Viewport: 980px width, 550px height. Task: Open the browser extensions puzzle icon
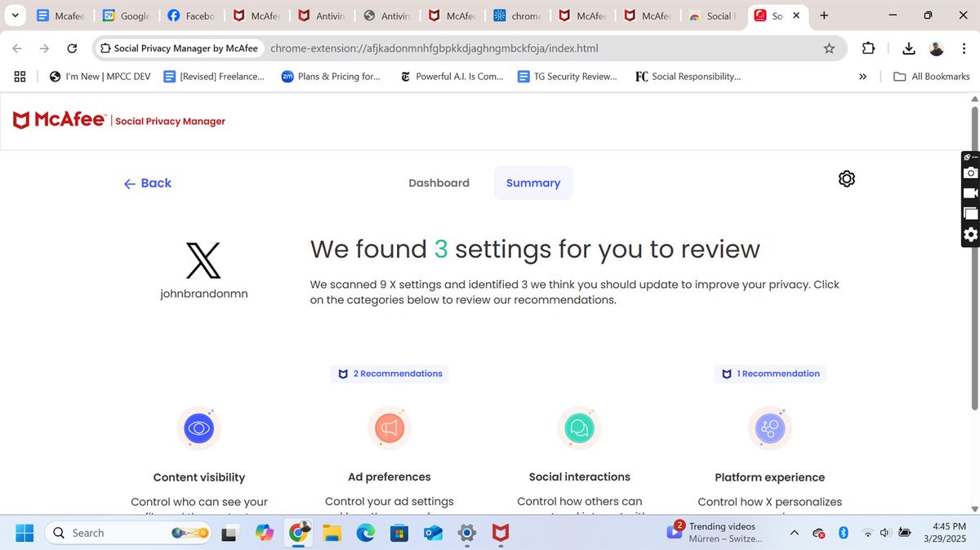pos(868,48)
